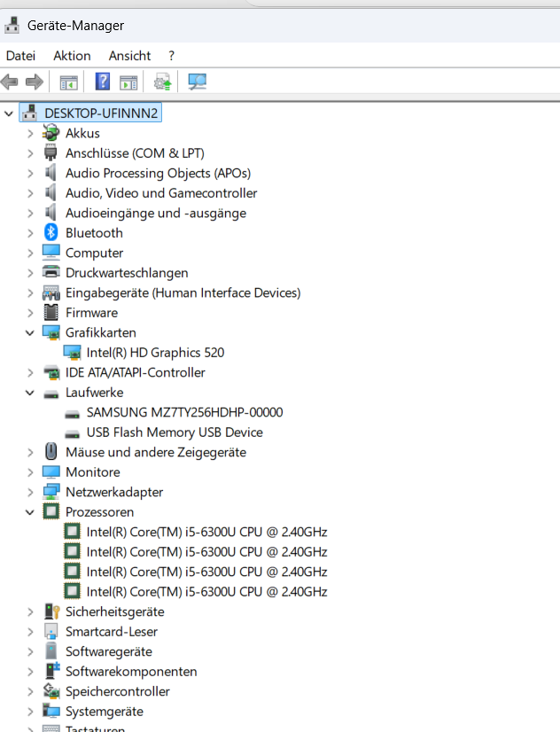
Task: Click the Anschlüsse (COM & LPT) port icon
Action: tap(51, 152)
